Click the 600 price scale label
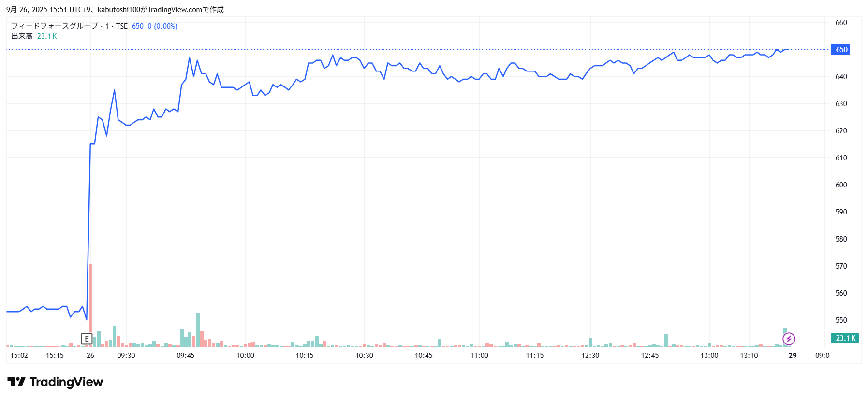Screen dimensions: 868x400 tap(841, 185)
